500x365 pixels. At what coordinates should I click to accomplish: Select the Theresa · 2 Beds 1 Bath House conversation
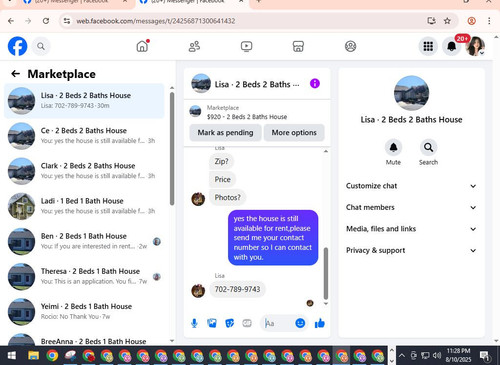(84, 276)
